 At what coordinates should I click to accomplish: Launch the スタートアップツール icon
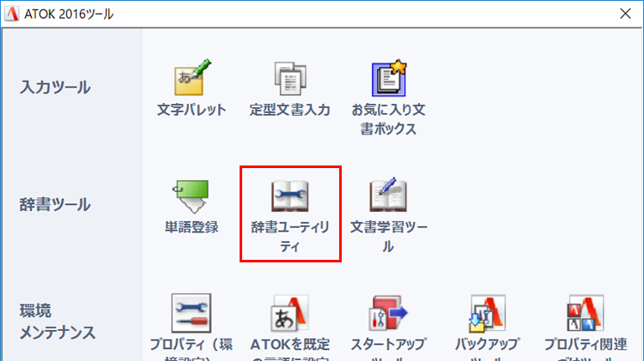coord(388,313)
